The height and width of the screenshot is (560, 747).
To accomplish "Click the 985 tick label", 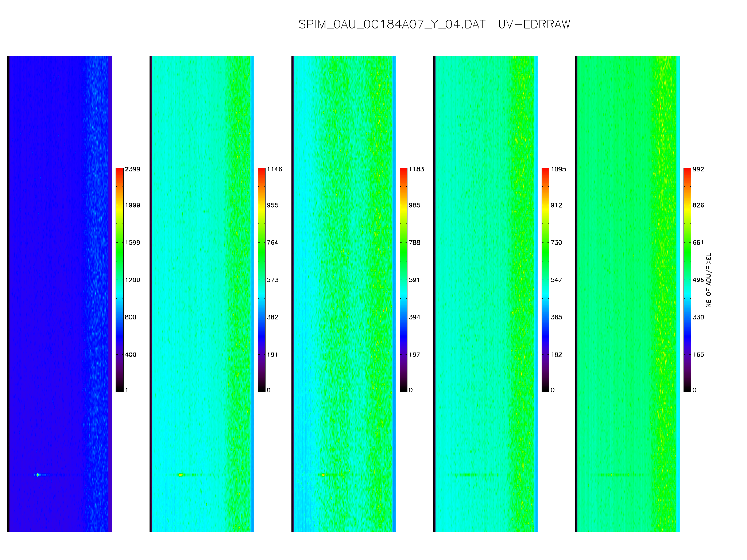I will point(414,205).
